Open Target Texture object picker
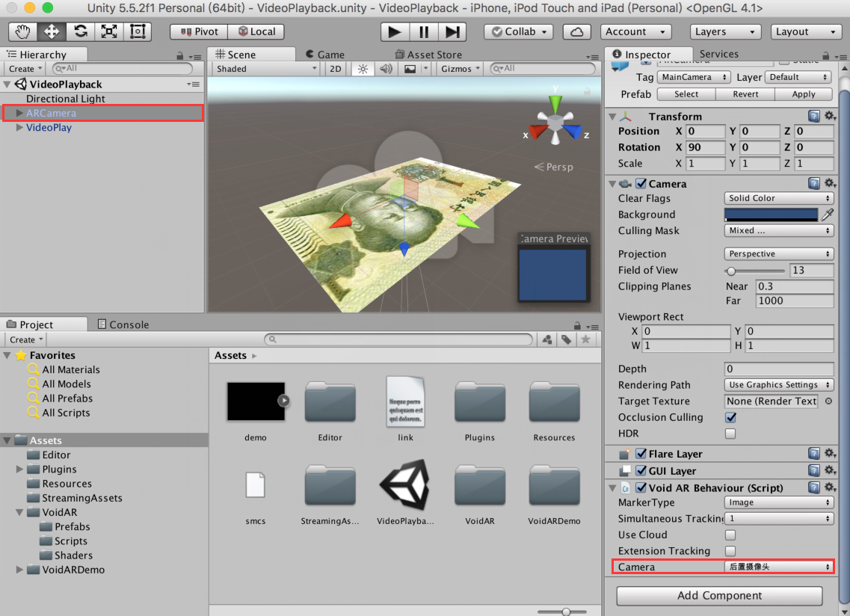The width and height of the screenshot is (850, 616). click(828, 401)
